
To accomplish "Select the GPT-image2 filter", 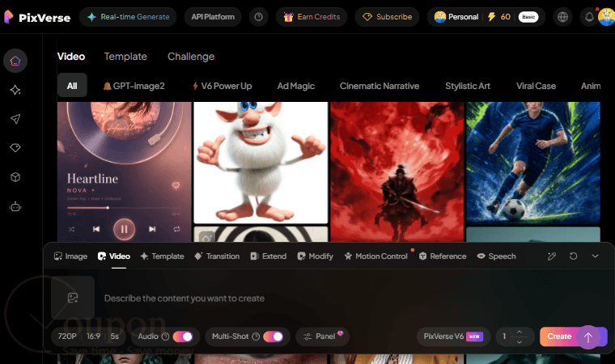I will click(x=134, y=86).
